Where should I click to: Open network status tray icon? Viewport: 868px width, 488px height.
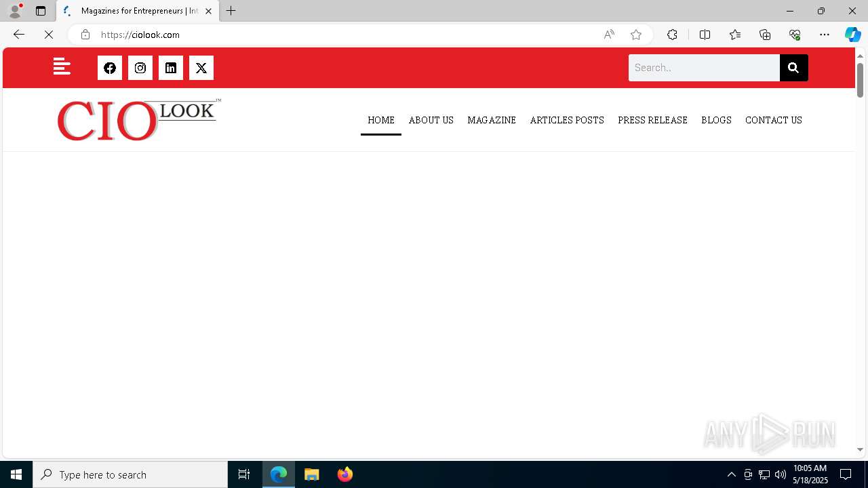(x=764, y=474)
